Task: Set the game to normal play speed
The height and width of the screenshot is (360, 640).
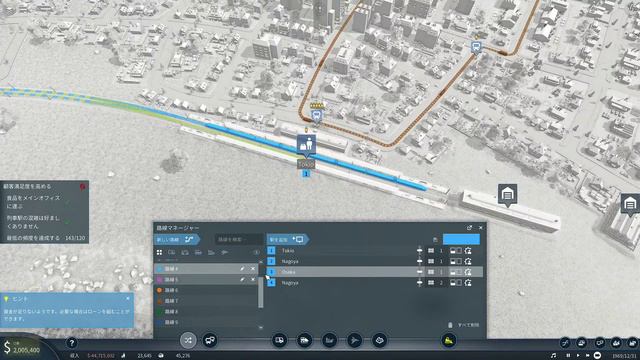Action: click(x=578, y=356)
